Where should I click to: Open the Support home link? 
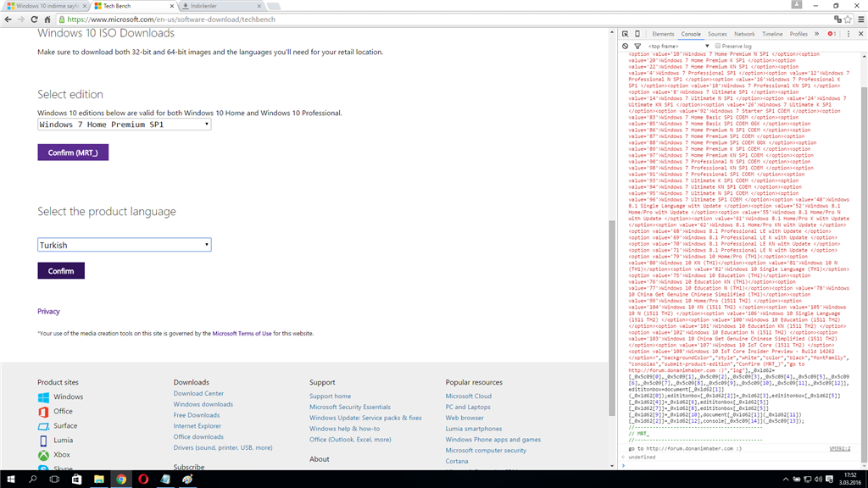(330, 396)
